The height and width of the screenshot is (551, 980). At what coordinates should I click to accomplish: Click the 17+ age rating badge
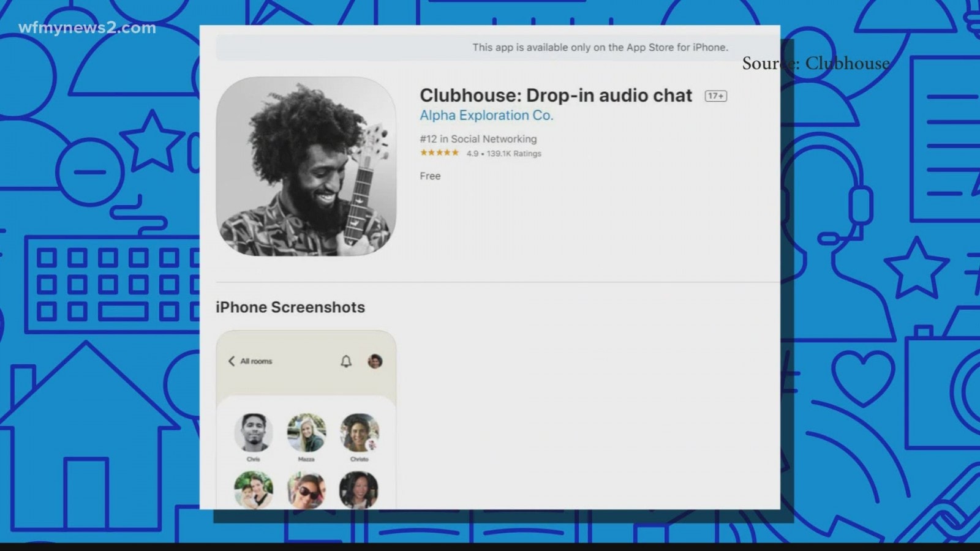715,96
